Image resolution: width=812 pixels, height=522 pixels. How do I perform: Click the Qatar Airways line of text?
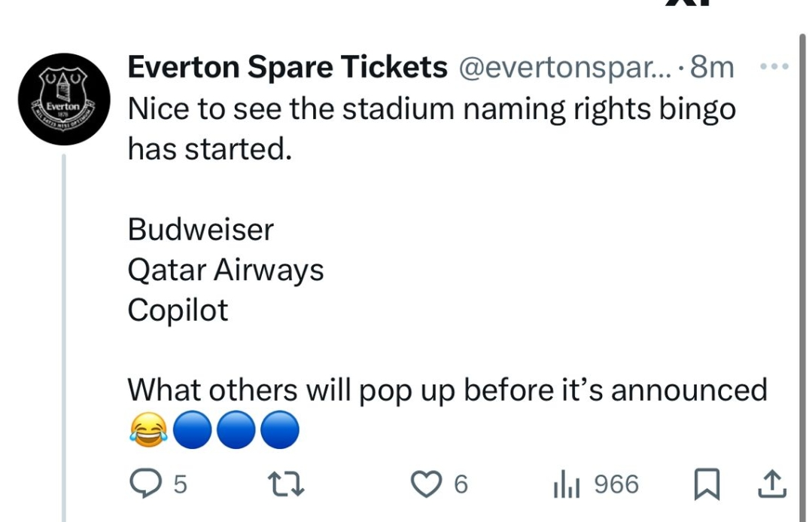click(226, 270)
